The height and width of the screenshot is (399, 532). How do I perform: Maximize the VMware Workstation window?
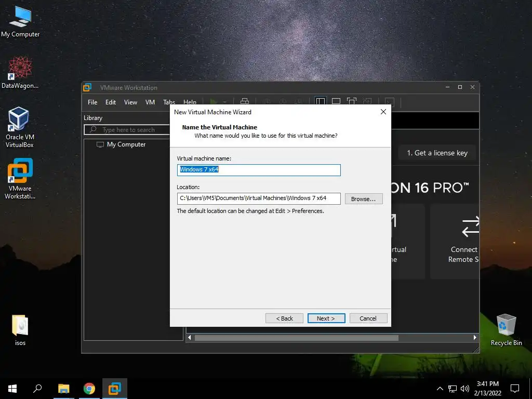click(x=460, y=87)
